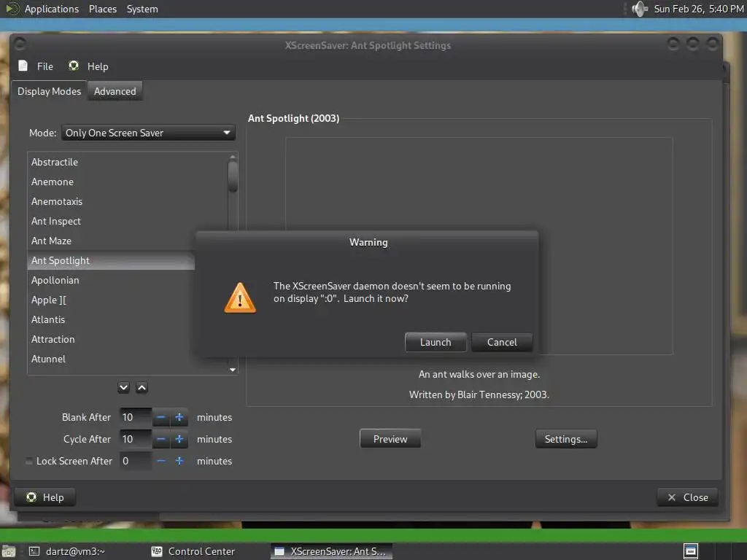
Task: Click the Close button at bottom right
Action: coord(687,497)
